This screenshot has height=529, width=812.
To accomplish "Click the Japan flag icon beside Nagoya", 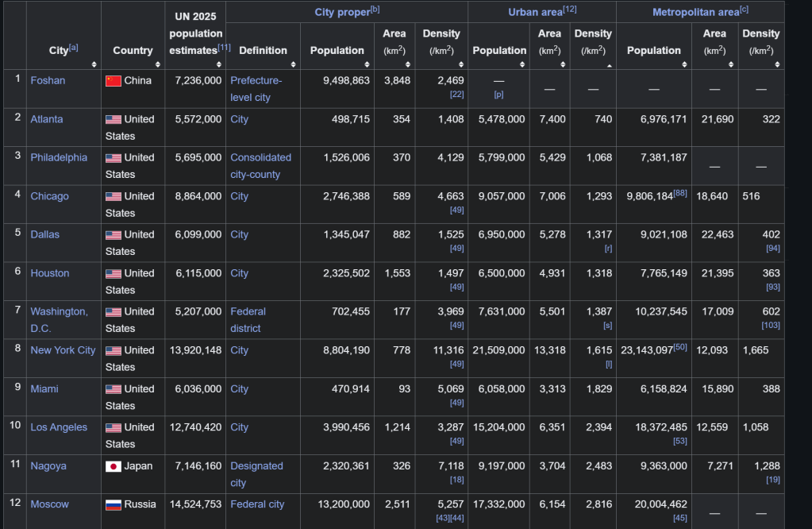I will 113,466.
